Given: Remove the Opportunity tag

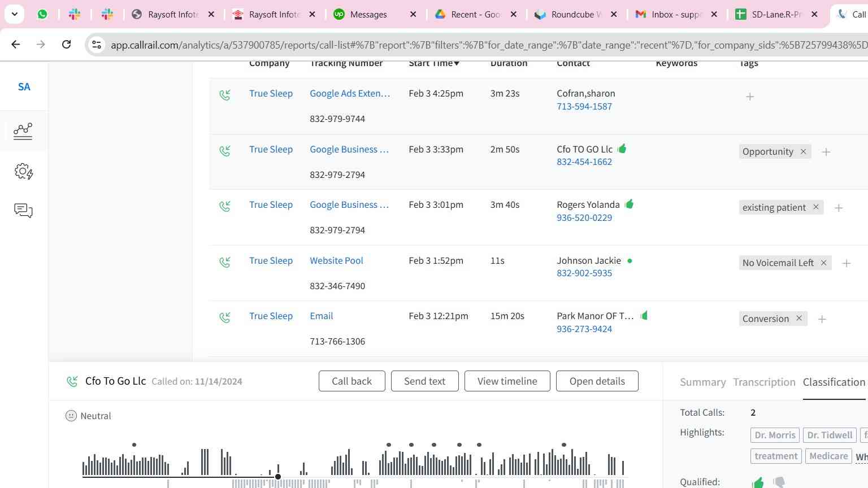Looking at the screenshot, I should pyautogui.click(x=803, y=151).
